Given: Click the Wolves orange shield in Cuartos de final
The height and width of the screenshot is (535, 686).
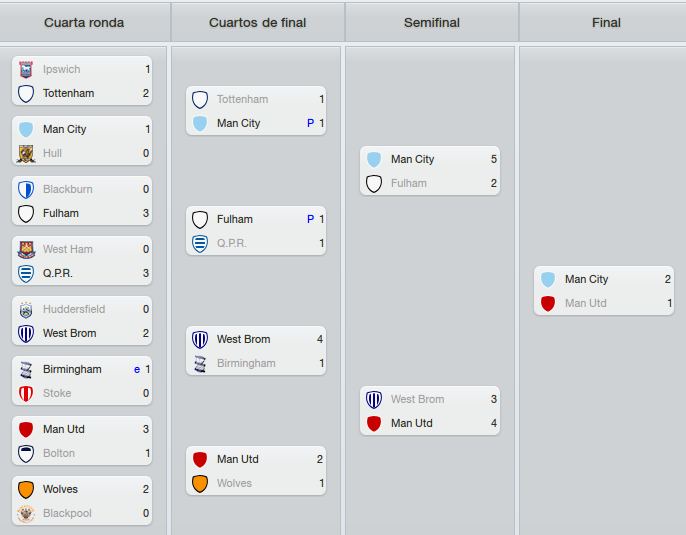Looking at the screenshot, I should click(x=200, y=483).
